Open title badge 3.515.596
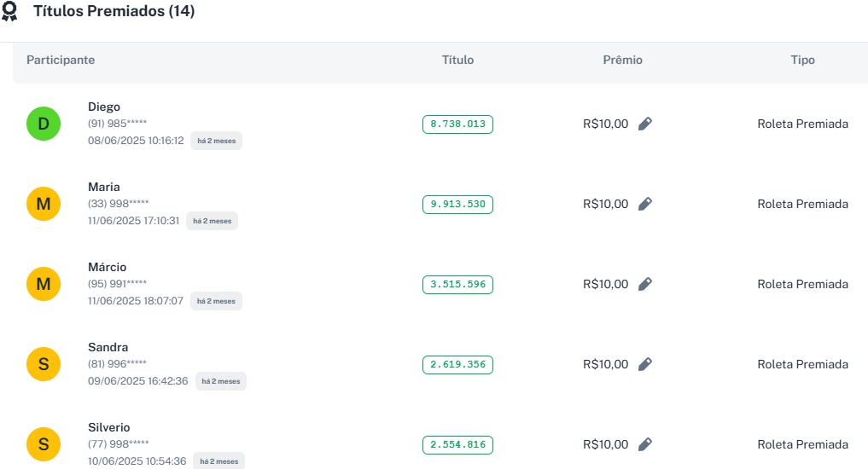Screen dimensions: 868x469 (457, 285)
